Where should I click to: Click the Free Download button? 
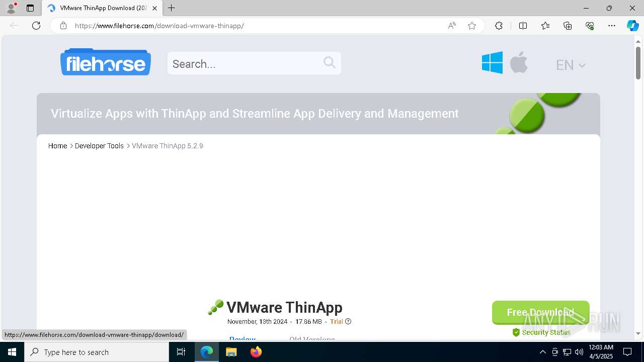tap(540, 312)
